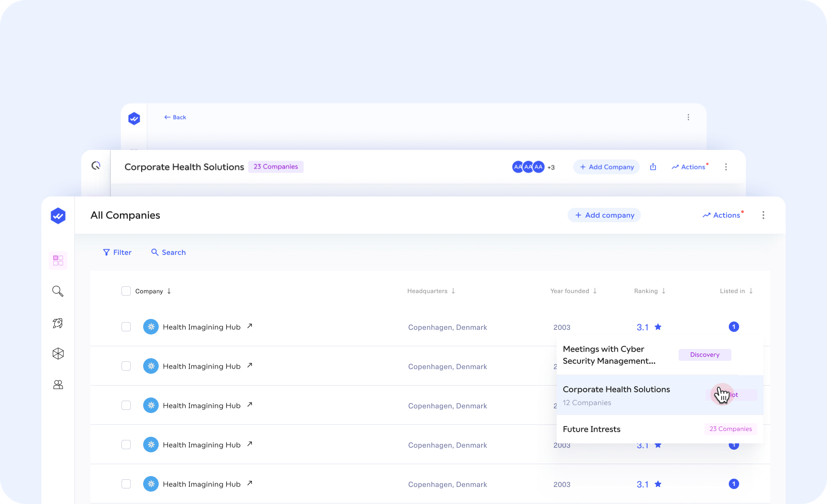
Task: Toggle the select-all Company header checkbox
Action: coord(126,291)
